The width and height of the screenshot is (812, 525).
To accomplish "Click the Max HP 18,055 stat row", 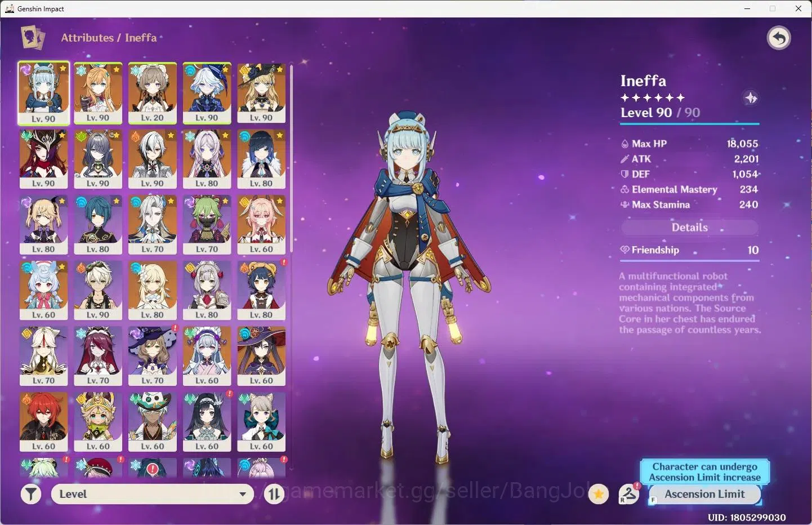I will point(690,144).
